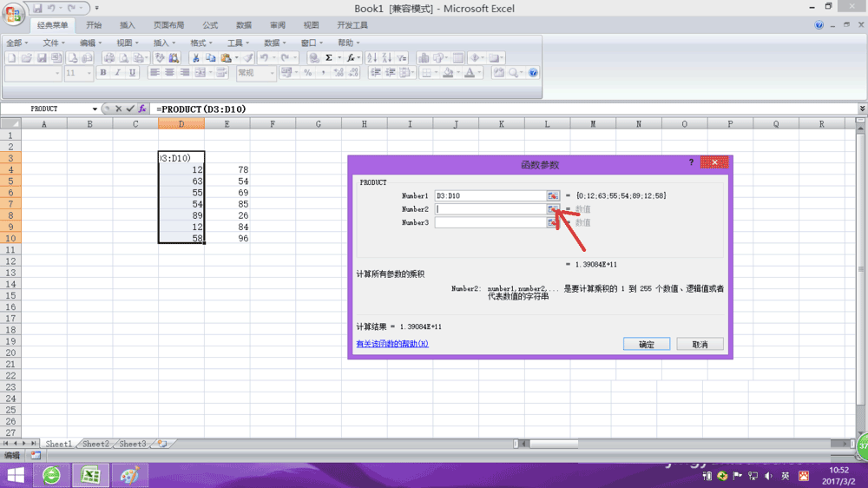The image size is (868, 488).
Task: Toggle align left
Action: pos(155,73)
